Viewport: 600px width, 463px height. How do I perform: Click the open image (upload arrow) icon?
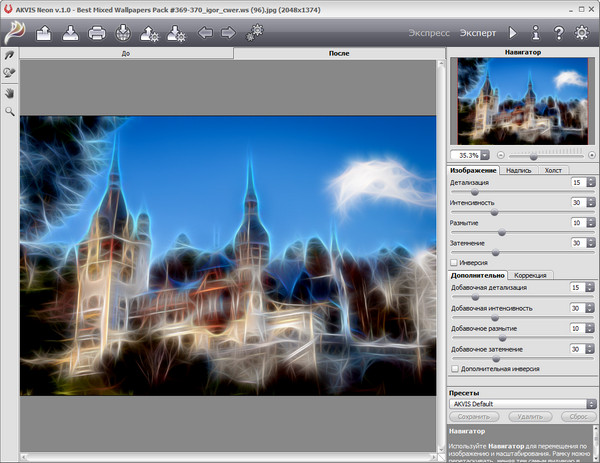(44, 33)
